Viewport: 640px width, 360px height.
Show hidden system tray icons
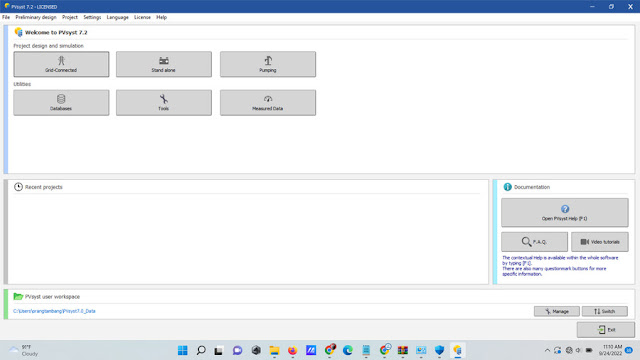point(547,350)
